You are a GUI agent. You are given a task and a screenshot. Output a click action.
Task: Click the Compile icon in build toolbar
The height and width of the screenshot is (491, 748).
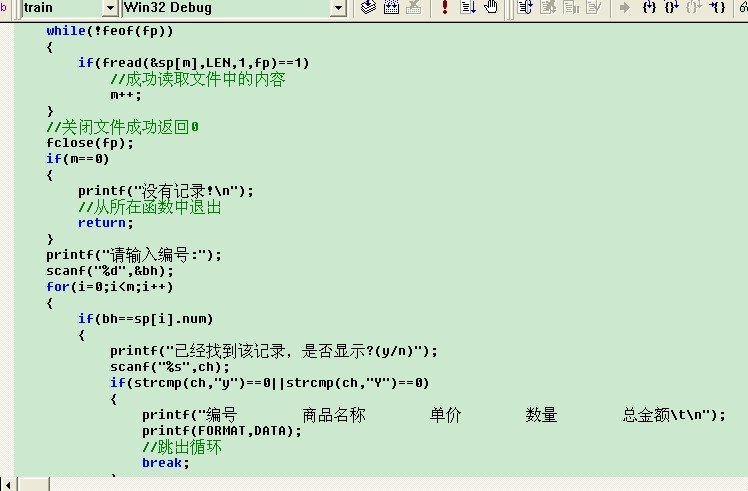[367, 8]
